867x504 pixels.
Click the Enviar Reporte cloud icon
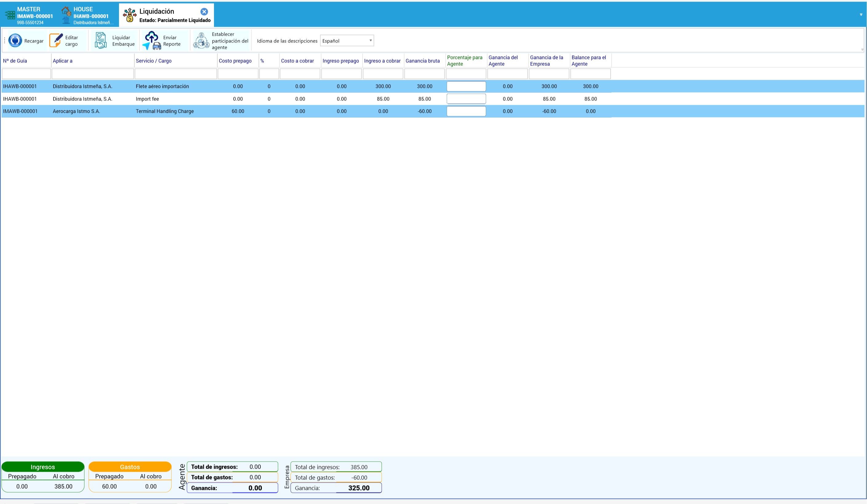152,41
